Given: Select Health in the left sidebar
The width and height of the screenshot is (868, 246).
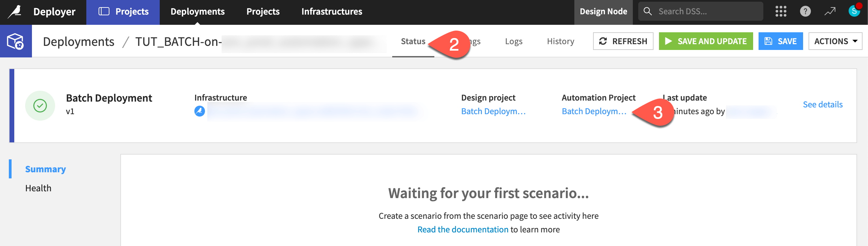Looking at the screenshot, I should [38, 188].
